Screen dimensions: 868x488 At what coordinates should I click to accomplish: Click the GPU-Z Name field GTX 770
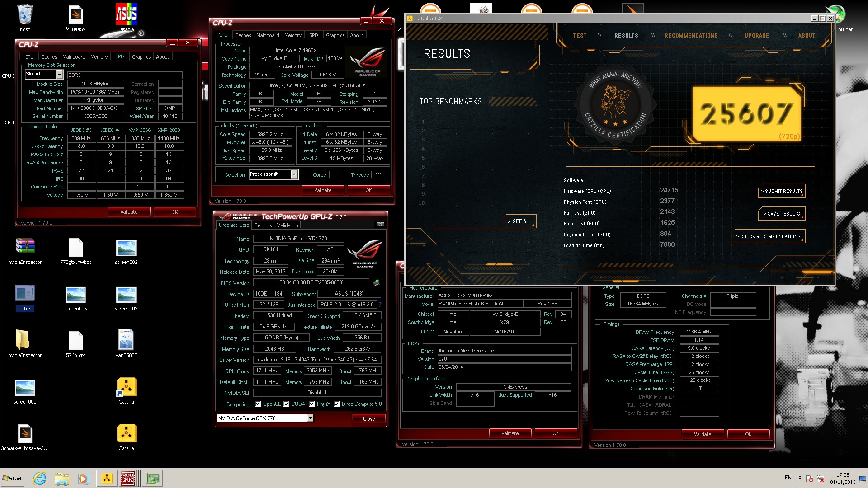coord(298,239)
